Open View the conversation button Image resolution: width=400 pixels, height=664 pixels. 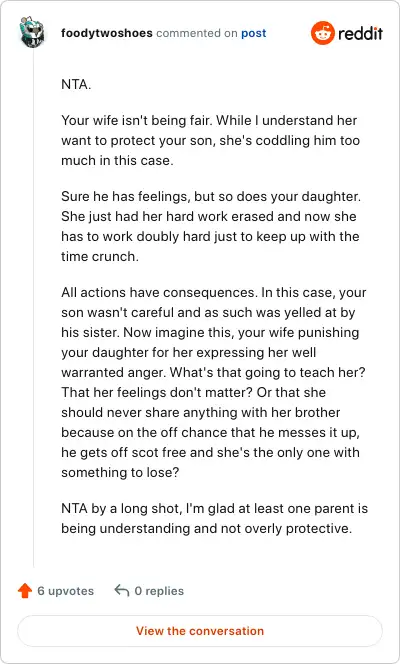point(200,631)
